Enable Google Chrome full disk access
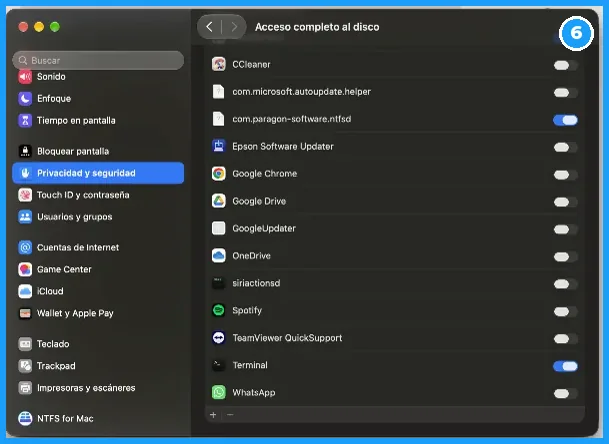The height and width of the screenshot is (444, 609). (565, 175)
